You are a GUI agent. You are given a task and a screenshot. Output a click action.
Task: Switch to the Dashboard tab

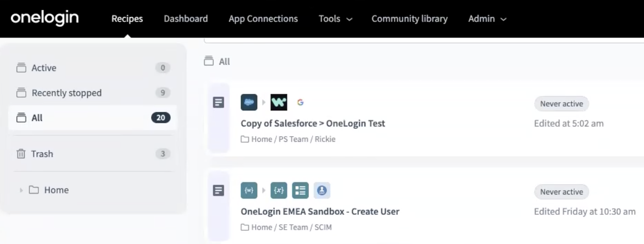(x=186, y=19)
